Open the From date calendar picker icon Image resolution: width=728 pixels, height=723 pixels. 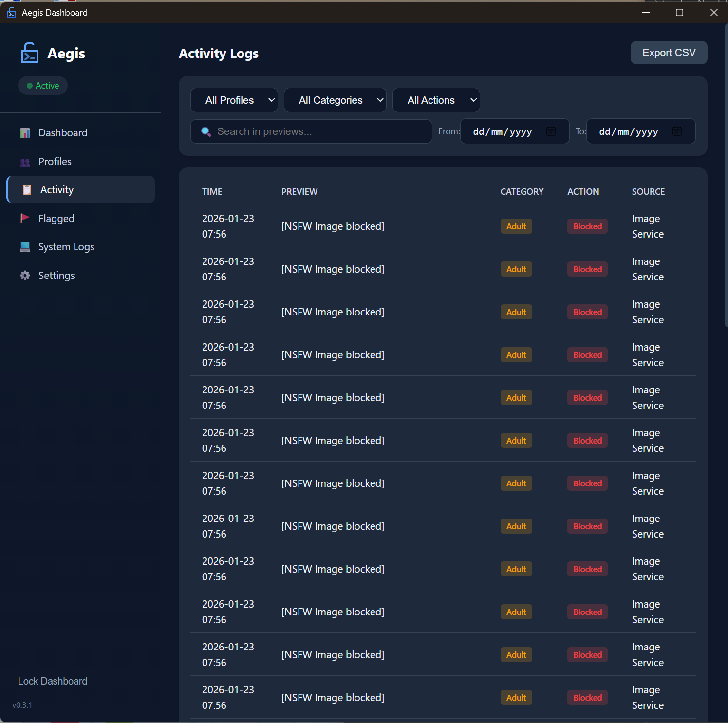point(551,131)
